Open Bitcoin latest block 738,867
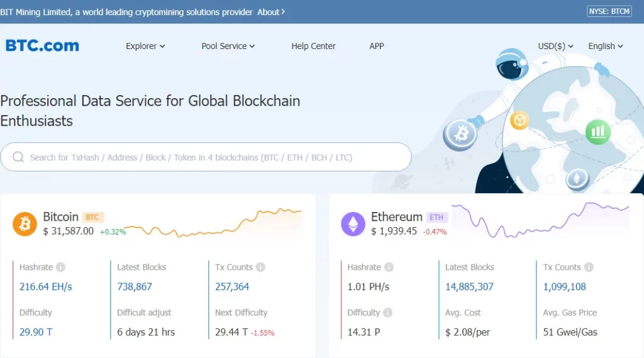644x358 pixels. (x=135, y=287)
